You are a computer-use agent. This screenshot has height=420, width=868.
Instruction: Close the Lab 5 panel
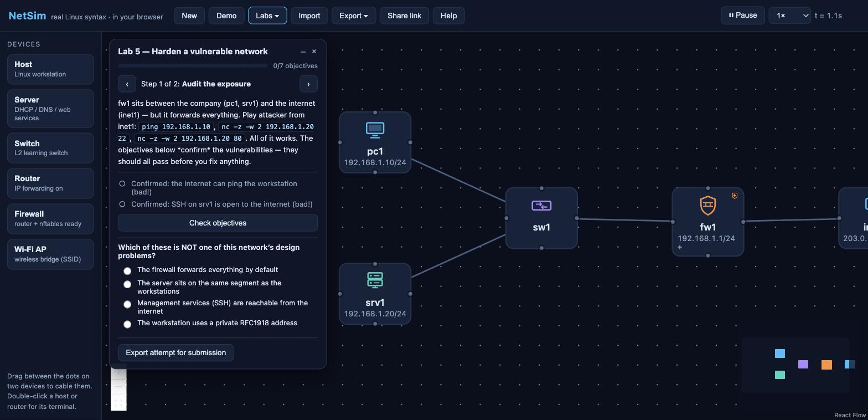(x=314, y=52)
